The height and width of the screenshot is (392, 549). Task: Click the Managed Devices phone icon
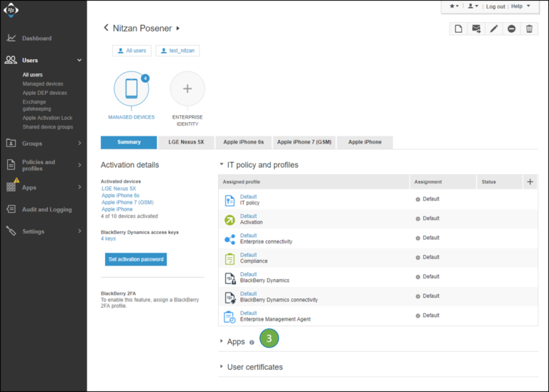132,89
